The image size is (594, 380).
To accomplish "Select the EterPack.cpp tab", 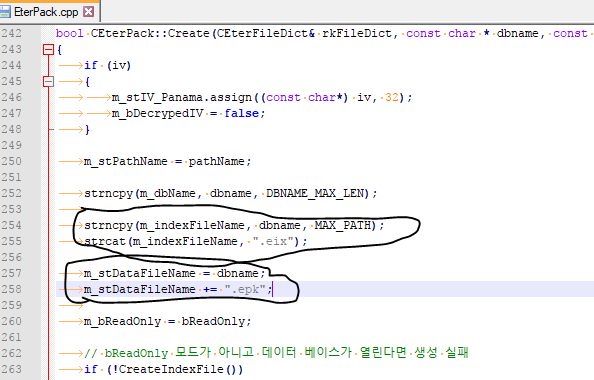I will coord(50,11).
